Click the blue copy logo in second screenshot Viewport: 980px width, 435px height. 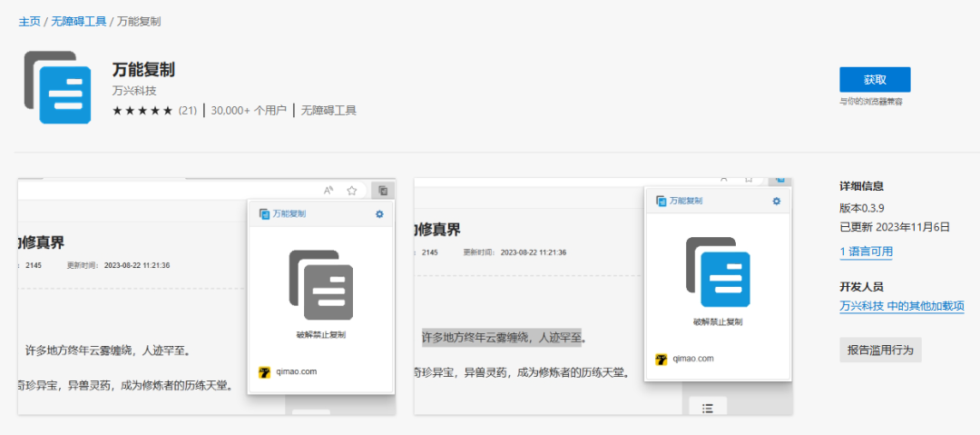[x=718, y=272]
